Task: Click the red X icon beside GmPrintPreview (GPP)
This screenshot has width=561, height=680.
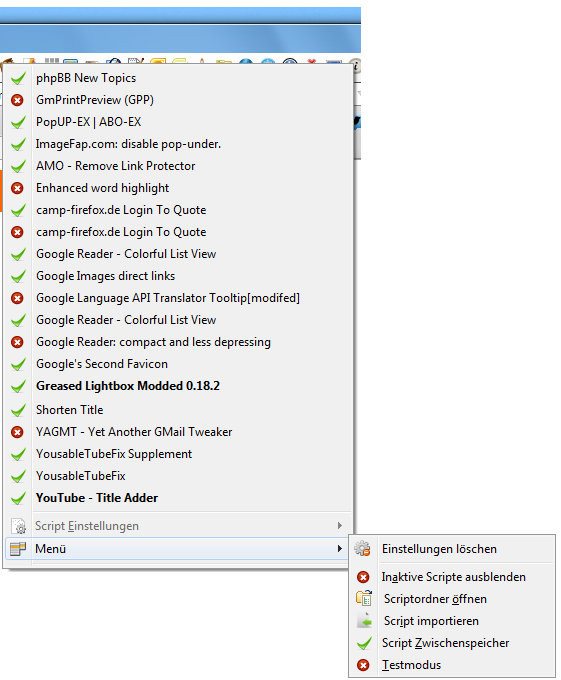Action: (x=17, y=101)
